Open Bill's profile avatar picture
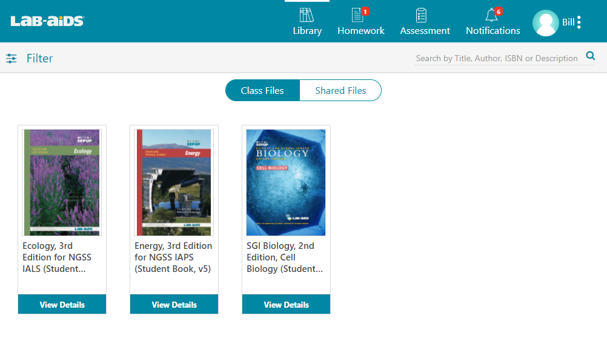This screenshot has height=364, width=607. click(x=545, y=22)
